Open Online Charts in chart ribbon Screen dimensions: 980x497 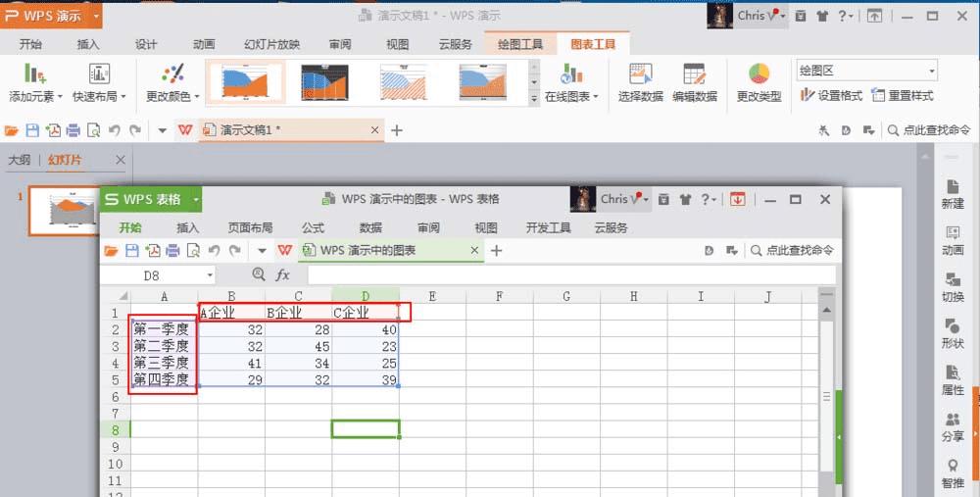[571, 82]
